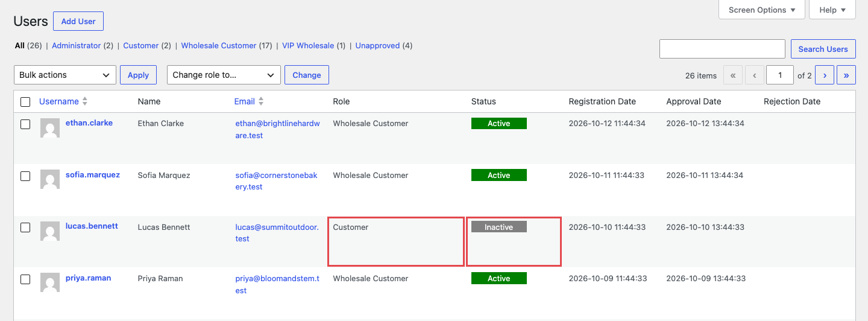Open Bulk actions dropdown
This screenshot has width=868, height=321.
[65, 75]
